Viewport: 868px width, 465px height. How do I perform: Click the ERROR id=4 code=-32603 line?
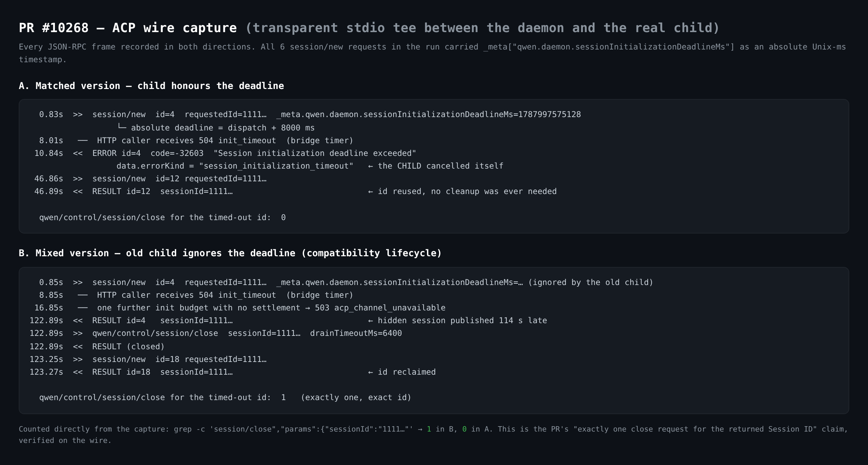225,153
